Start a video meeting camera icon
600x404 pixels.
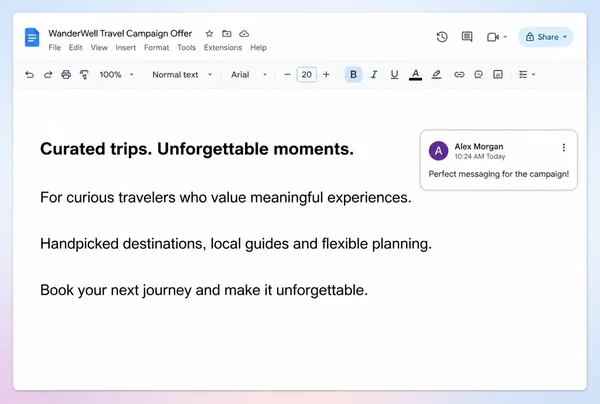tap(492, 37)
